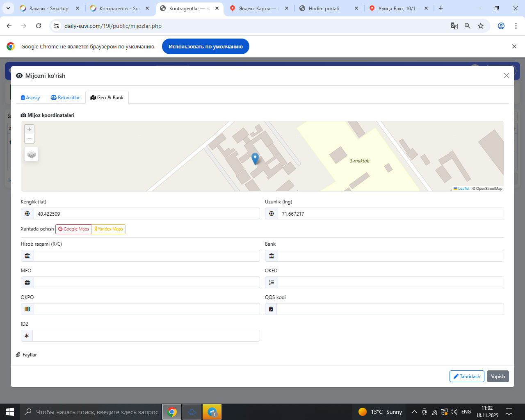
Task: Click the Leaflet attribution link on map
Action: (x=463, y=189)
